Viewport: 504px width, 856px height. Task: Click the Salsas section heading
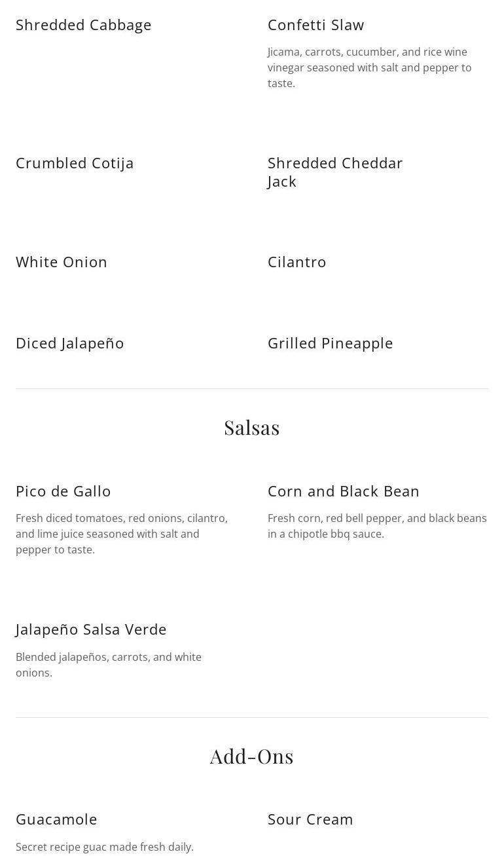tap(252, 428)
